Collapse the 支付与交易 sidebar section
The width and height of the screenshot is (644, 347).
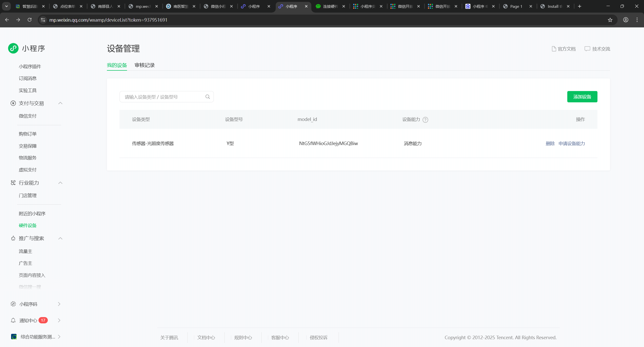click(x=60, y=103)
